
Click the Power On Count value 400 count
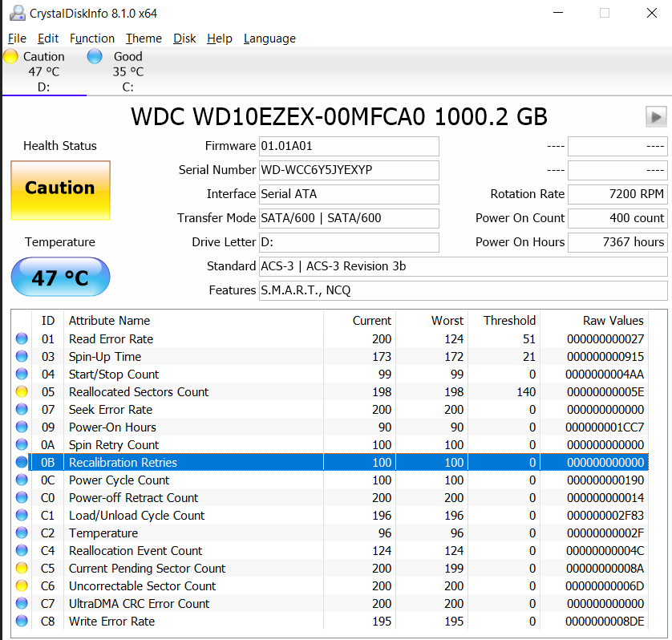617,218
